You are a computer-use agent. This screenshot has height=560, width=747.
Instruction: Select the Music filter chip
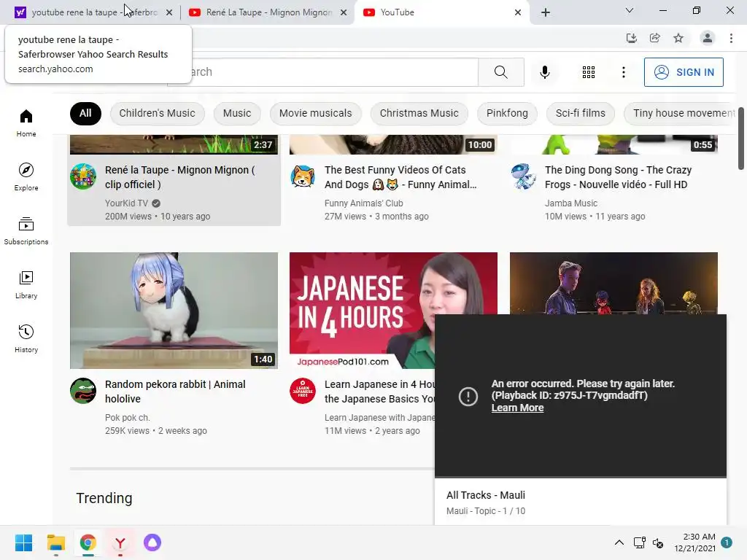(x=237, y=113)
